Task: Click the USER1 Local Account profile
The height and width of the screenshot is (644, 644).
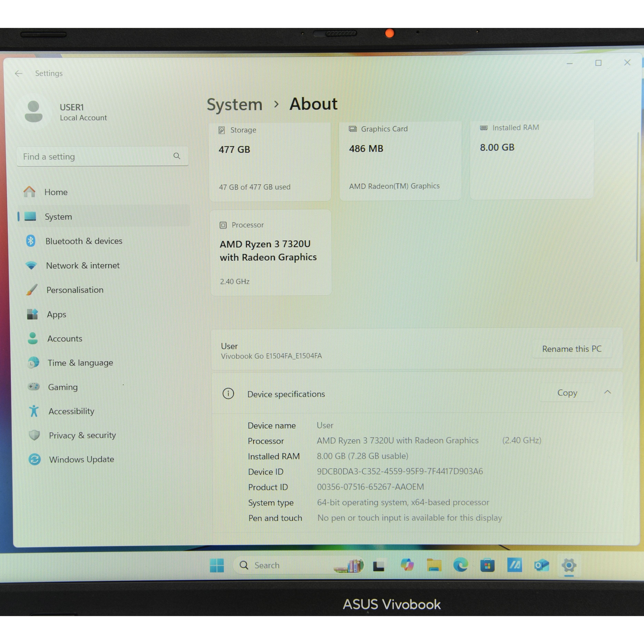Action: tap(67, 112)
